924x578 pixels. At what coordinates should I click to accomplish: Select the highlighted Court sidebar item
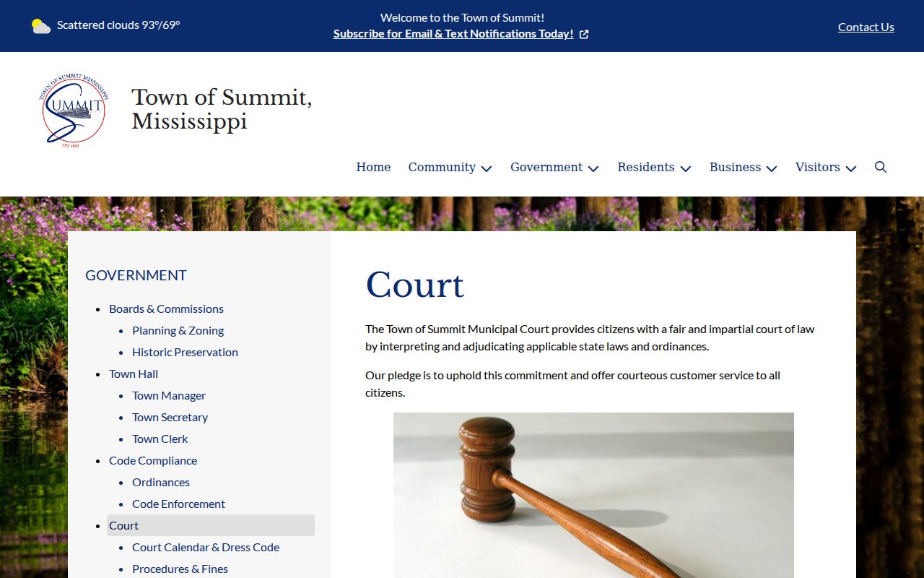click(211, 525)
